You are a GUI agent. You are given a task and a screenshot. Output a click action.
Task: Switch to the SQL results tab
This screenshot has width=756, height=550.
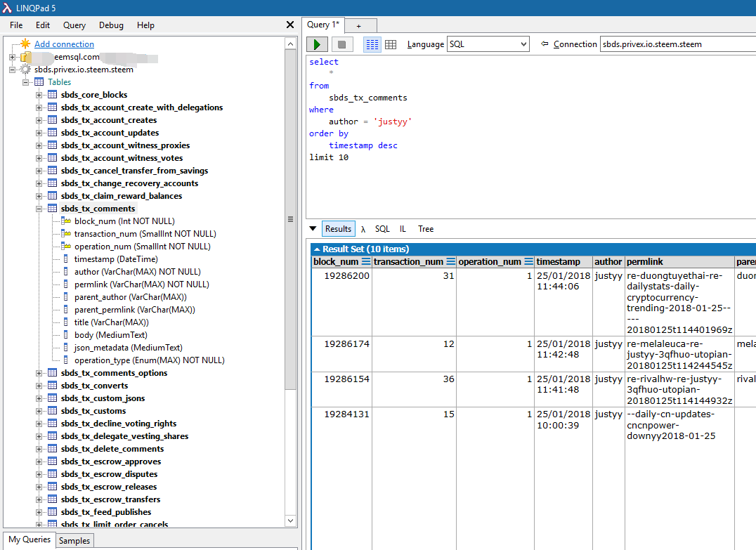(382, 229)
